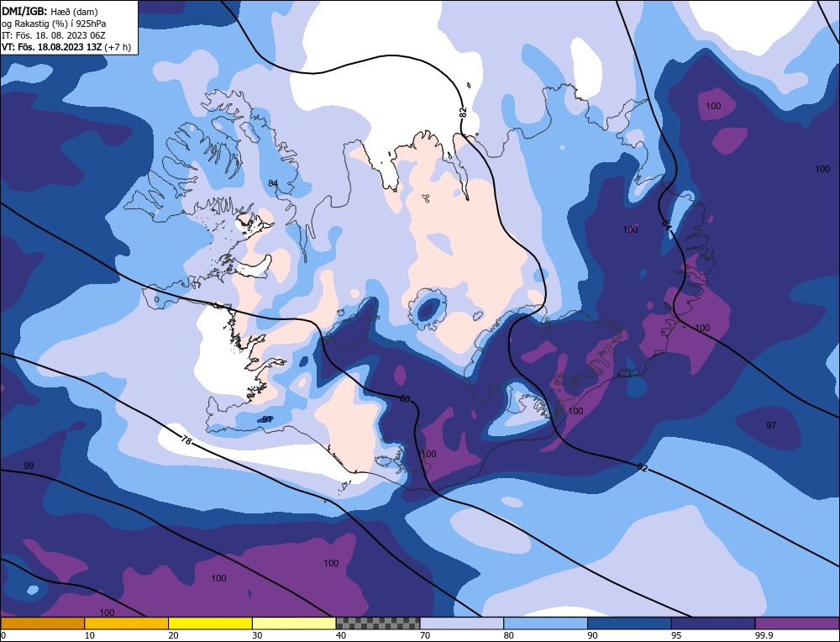Click the '78' contour line label
840x642 pixels.
point(186,440)
